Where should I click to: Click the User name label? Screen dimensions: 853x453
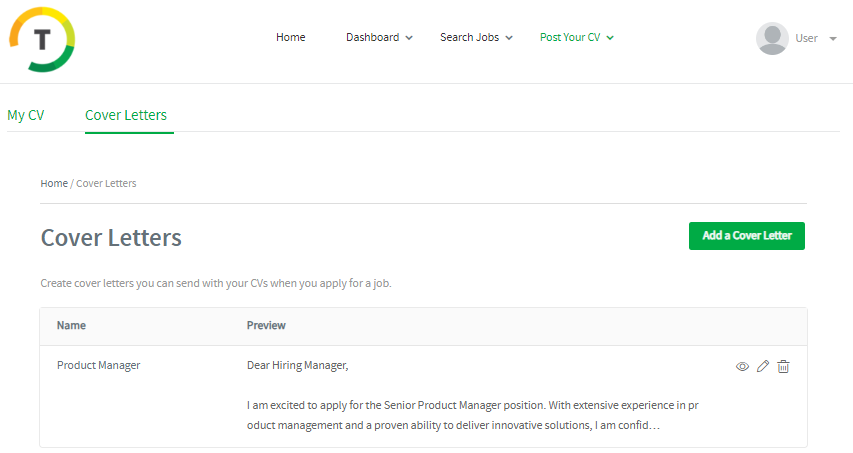[x=806, y=38]
